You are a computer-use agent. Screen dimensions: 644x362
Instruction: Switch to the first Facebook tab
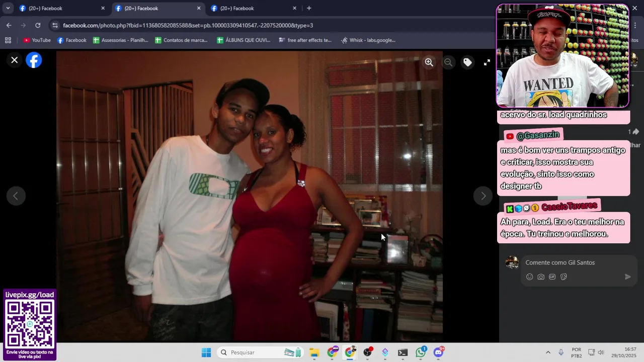pos(60,8)
